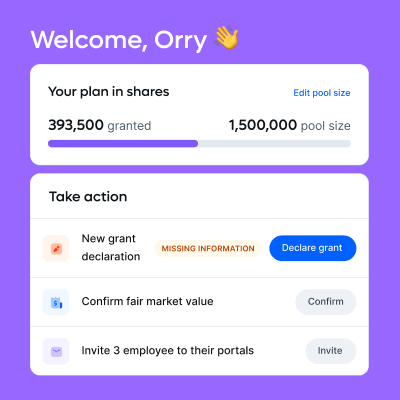Click the blue dollar receipt icon
This screenshot has width=400, height=400.
coord(56,302)
